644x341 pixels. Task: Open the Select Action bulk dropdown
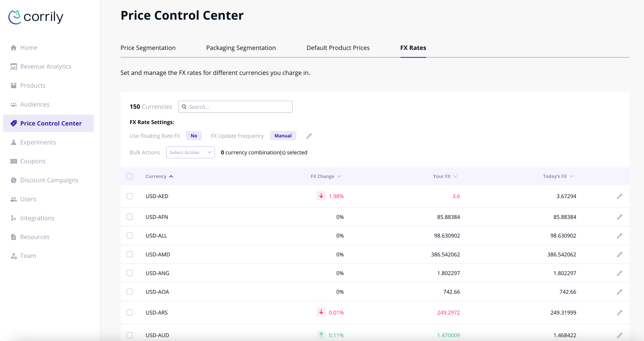click(x=190, y=152)
